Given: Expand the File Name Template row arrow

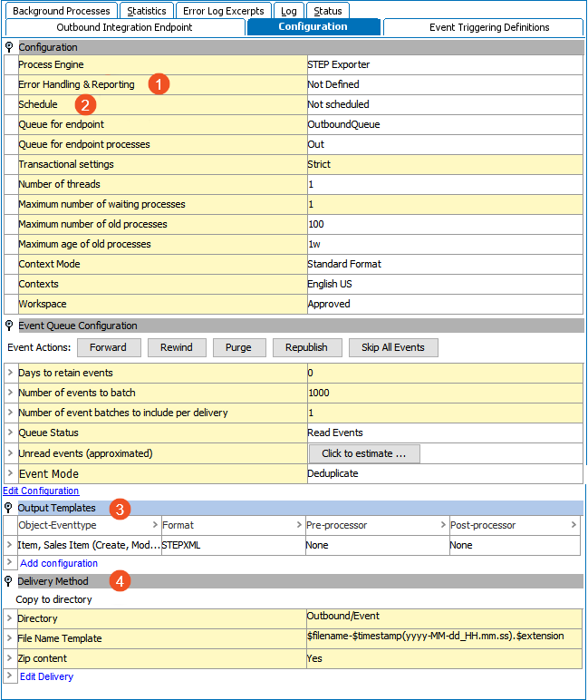Looking at the screenshot, I should [x=10, y=638].
